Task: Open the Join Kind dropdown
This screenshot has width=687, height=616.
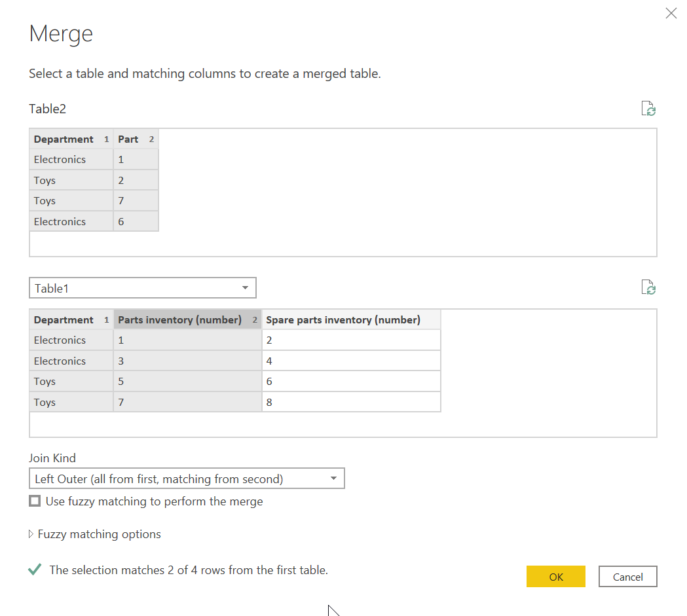Action: 187,479
